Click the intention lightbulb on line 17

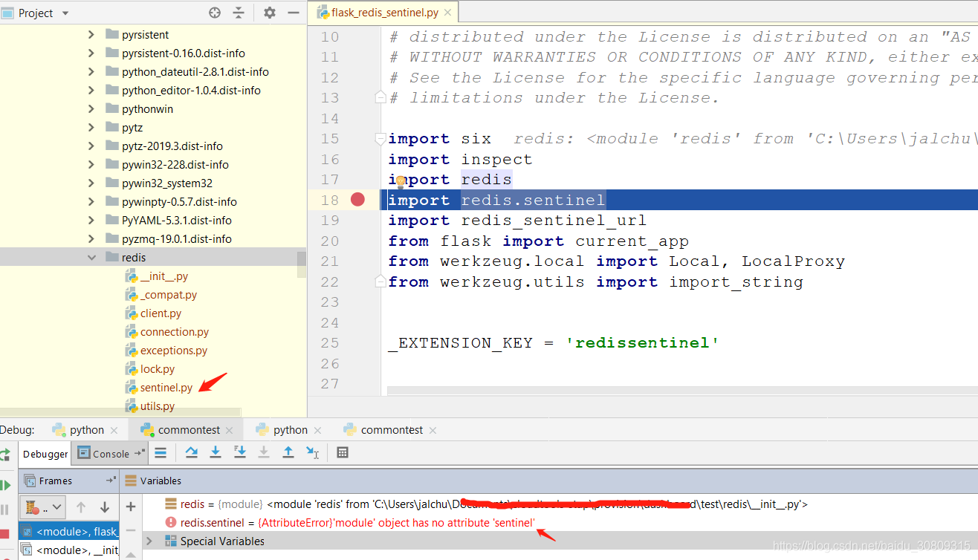point(400,181)
